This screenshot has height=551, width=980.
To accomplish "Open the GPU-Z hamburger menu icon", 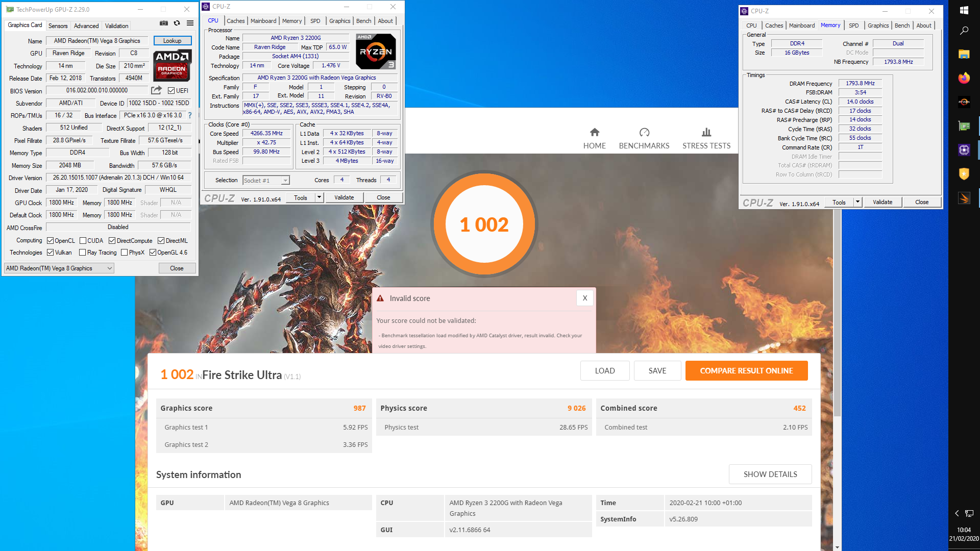I will pos(190,23).
